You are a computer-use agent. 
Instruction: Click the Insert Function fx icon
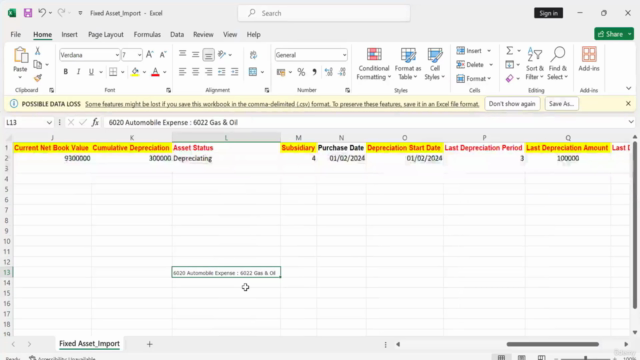(95, 122)
